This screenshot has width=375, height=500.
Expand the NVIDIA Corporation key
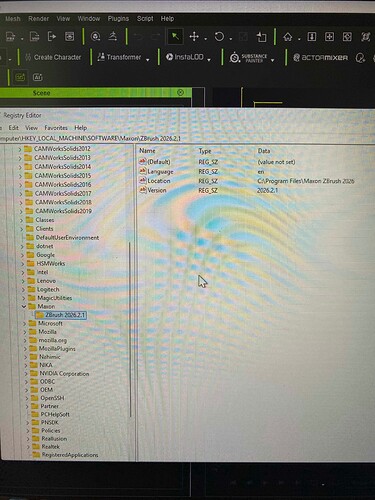pyautogui.click(x=26, y=374)
